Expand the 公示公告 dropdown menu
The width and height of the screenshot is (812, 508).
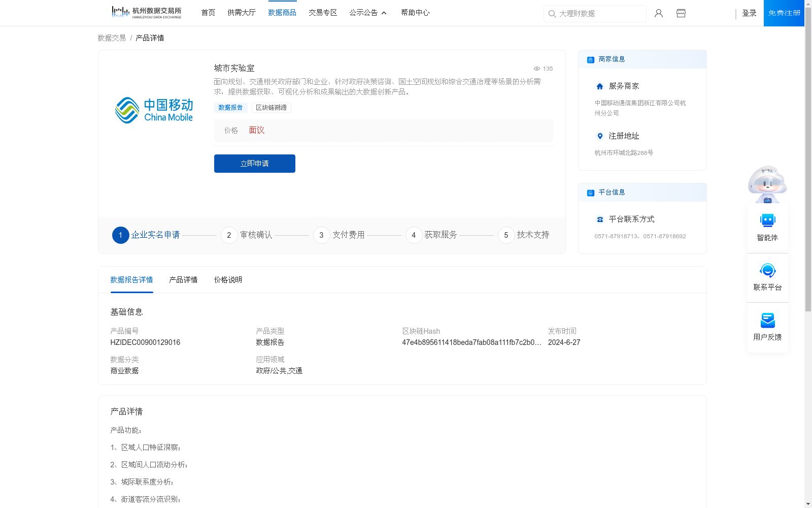368,13
